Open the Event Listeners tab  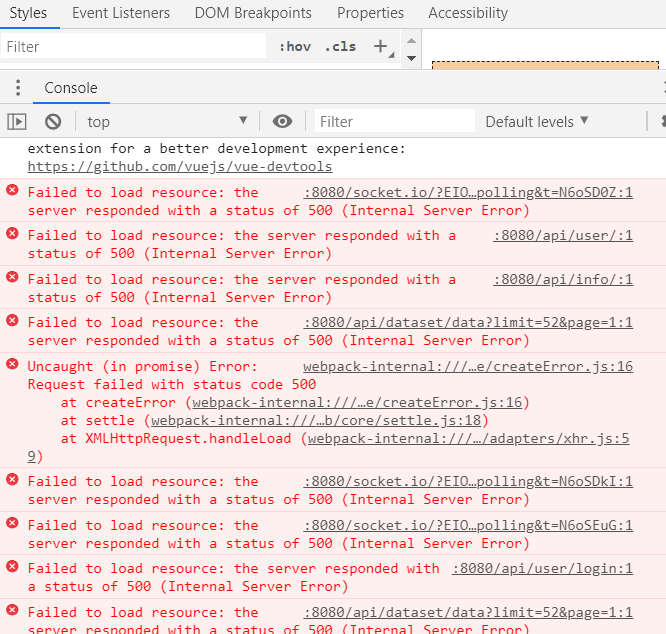[x=121, y=13]
